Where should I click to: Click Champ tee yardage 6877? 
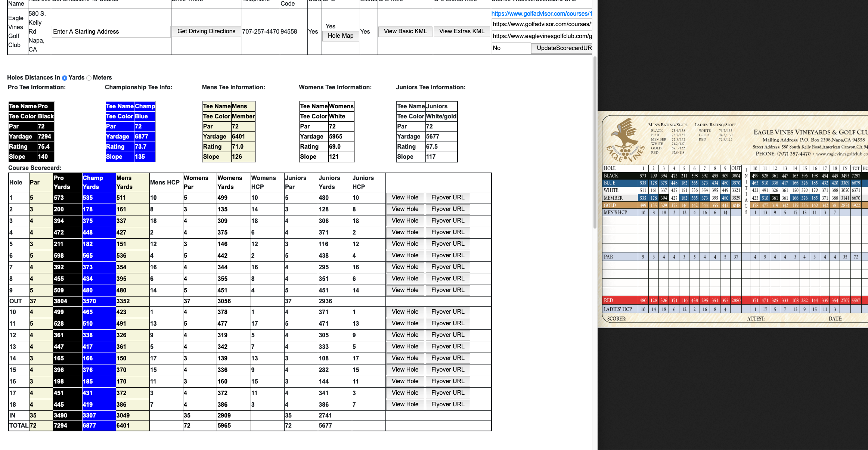click(142, 137)
